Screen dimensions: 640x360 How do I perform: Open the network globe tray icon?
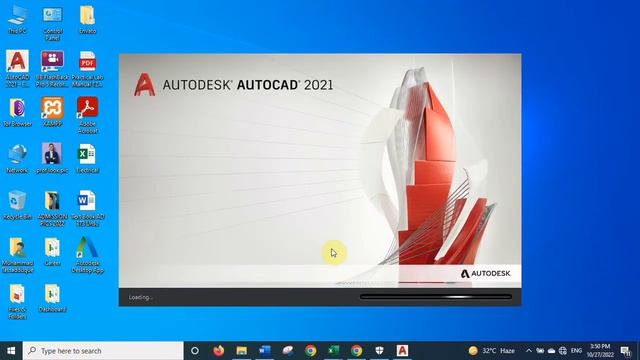[x=563, y=351]
